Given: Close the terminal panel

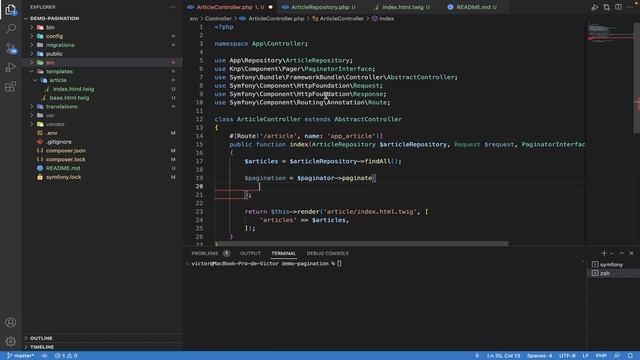Looking at the screenshot, I should (x=631, y=253).
